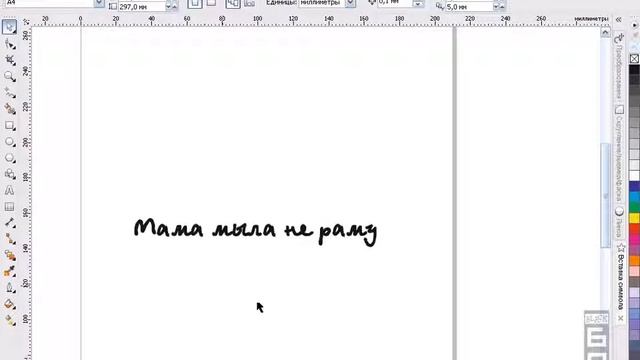
Task: Click the vertical scrollbar up arrow
Action: click(x=605, y=32)
